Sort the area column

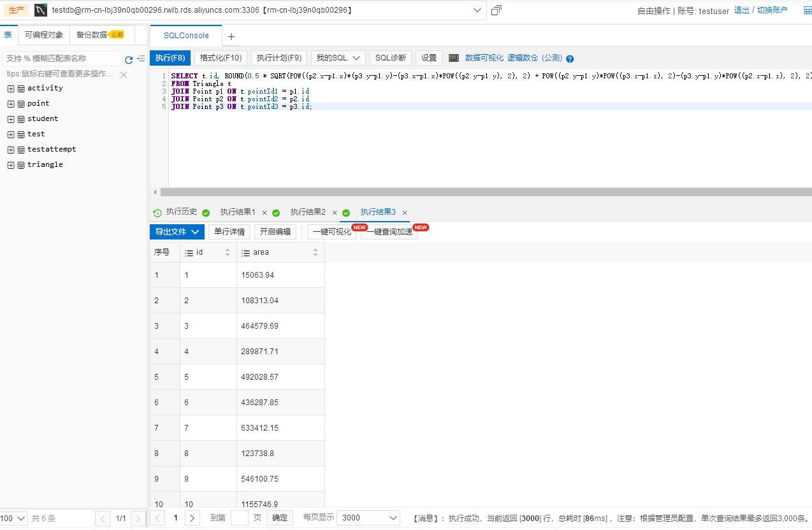[315, 253]
